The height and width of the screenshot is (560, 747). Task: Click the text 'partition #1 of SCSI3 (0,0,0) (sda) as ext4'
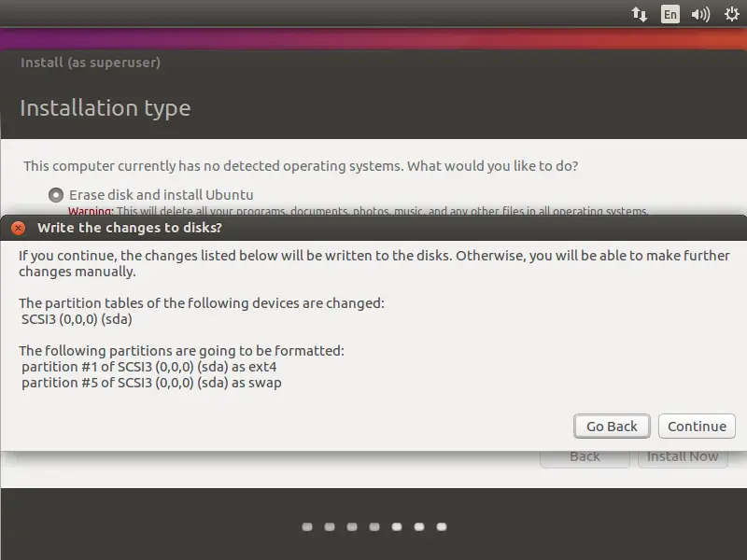coord(149,367)
